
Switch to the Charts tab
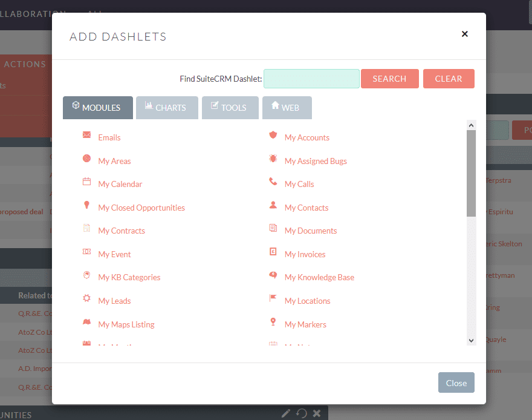pos(167,108)
